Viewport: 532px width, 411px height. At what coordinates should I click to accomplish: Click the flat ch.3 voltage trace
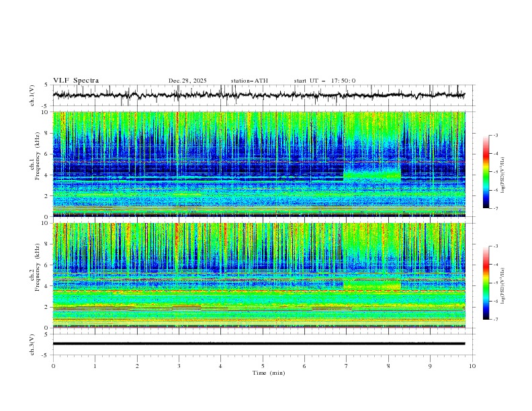[x=259, y=344]
